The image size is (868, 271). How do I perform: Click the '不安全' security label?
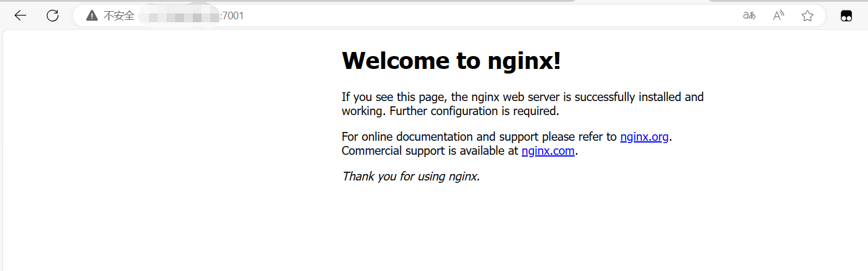[119, 16]
